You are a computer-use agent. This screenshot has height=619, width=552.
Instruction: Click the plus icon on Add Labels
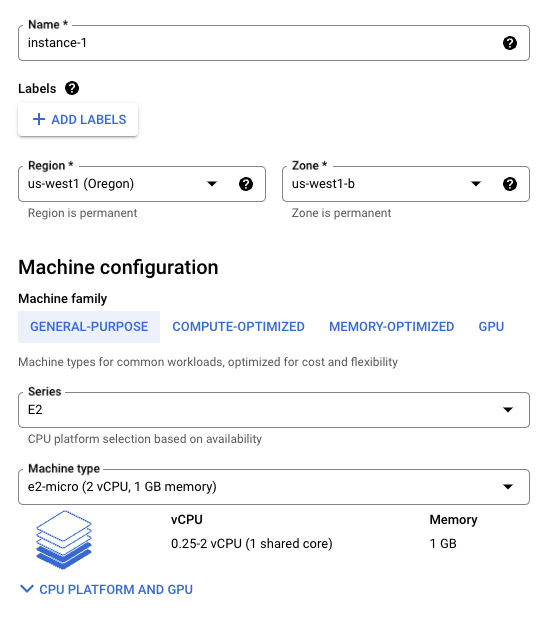[39, 119]
